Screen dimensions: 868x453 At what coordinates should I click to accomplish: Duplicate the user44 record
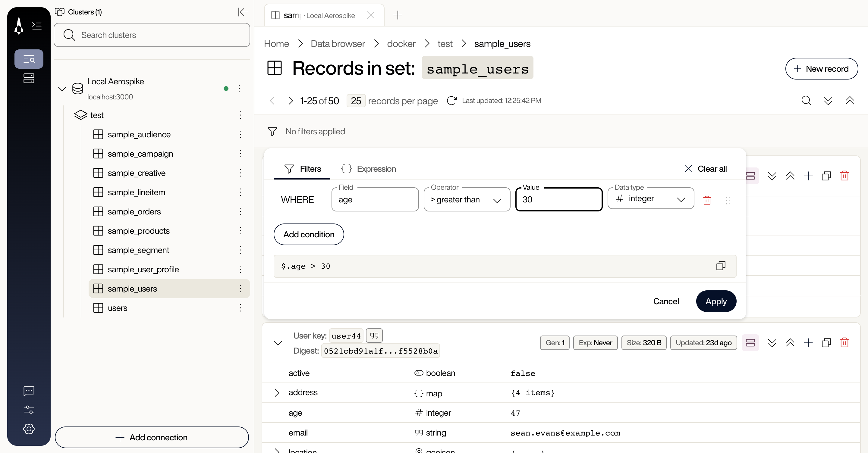[x=826, y=342]
